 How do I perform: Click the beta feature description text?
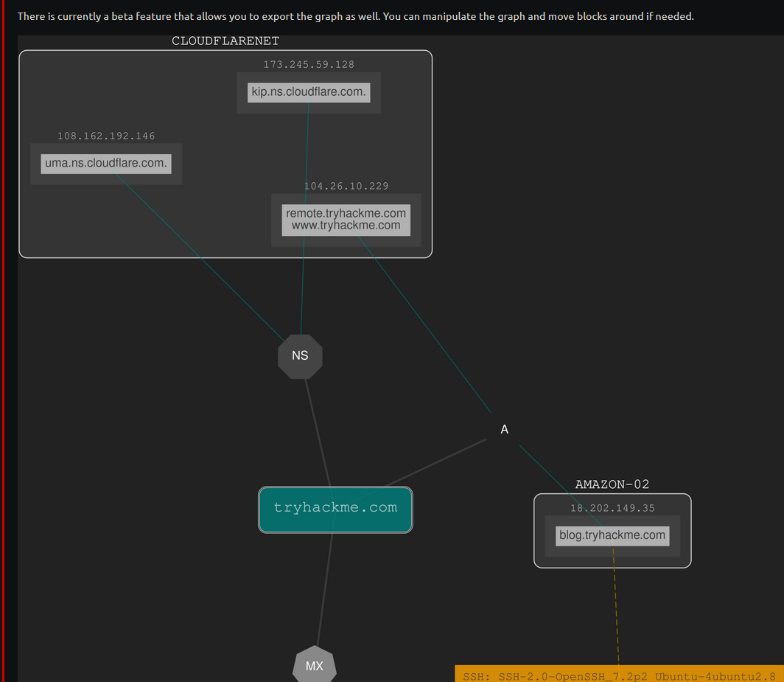point(355,16)
